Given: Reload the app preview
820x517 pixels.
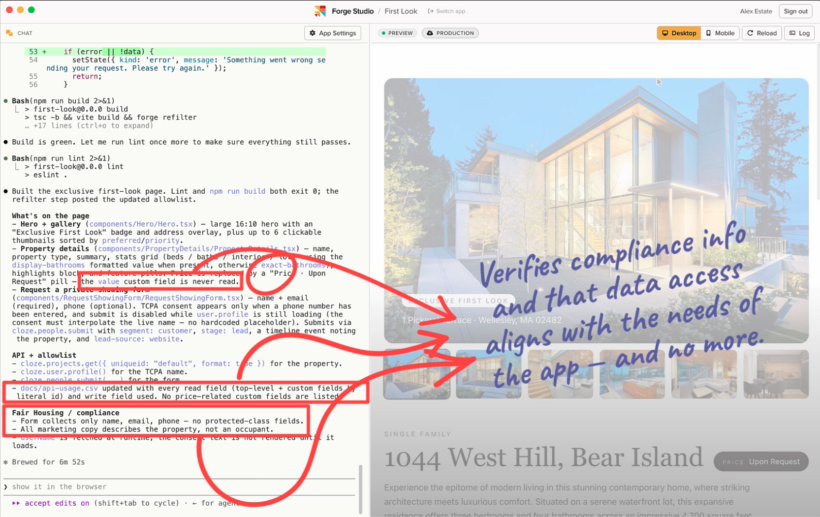Looking at the screenshot, I should (762, 33).
